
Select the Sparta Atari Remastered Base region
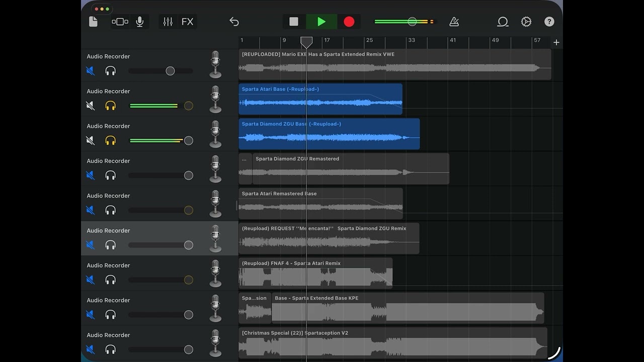(x=321, y=204)
